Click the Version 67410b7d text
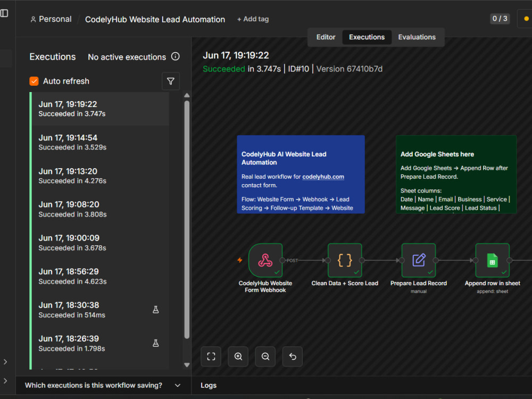 pos(349,69)
